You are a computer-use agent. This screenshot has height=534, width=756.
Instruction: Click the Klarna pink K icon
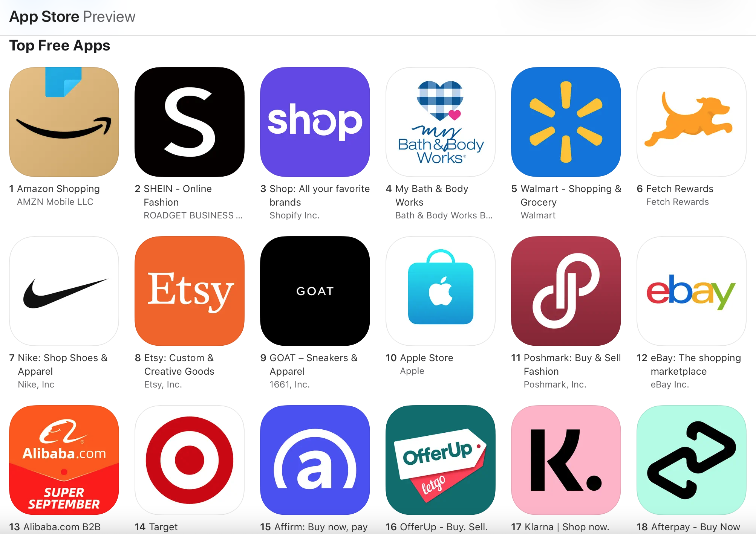[566, 460]
